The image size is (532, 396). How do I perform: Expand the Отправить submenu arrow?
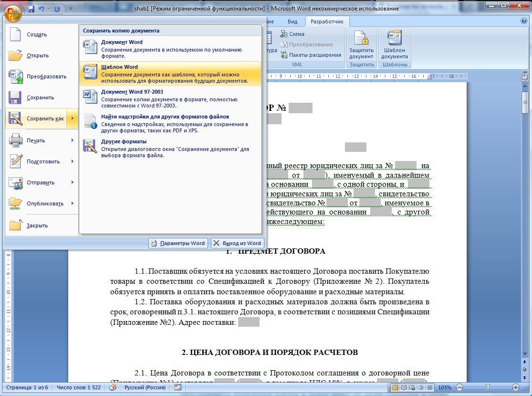coord(72,182)
